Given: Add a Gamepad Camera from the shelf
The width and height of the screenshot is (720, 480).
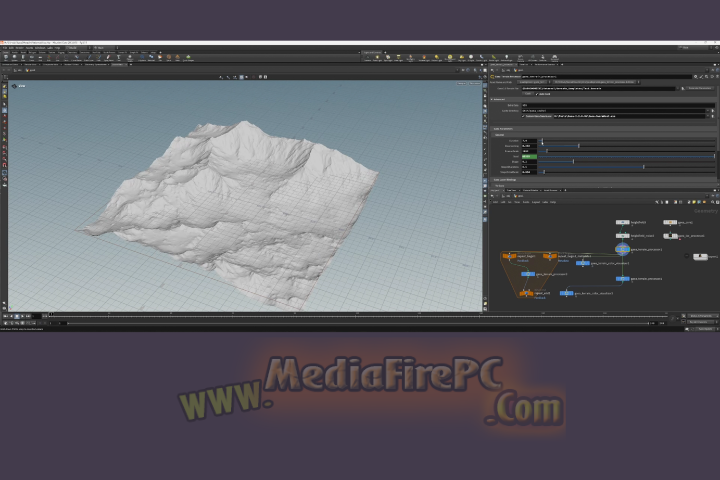Looking at the screenshot, I should click(x=555, y=58).
